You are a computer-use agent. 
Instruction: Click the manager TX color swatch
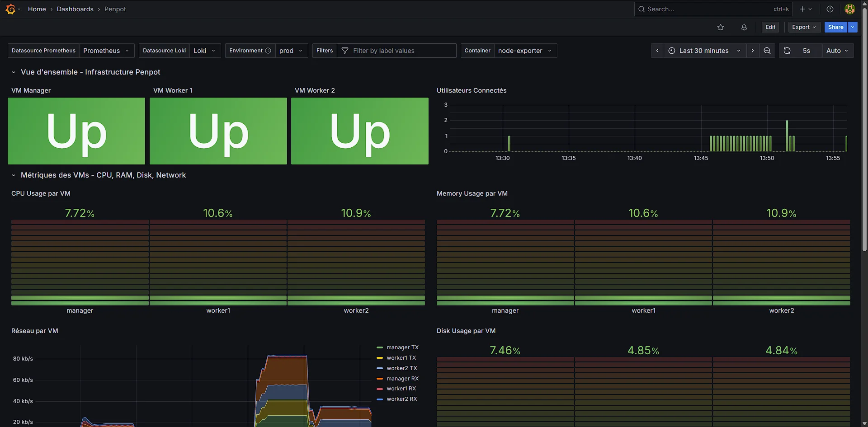379,347
